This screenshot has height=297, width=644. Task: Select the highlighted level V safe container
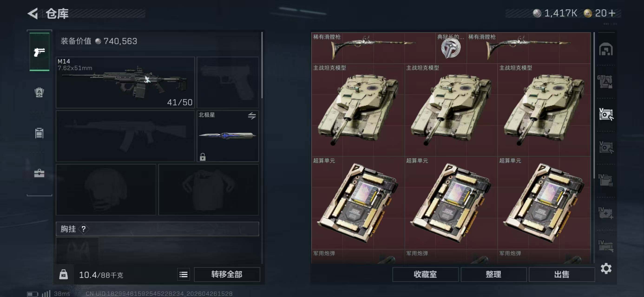(606, 114)
